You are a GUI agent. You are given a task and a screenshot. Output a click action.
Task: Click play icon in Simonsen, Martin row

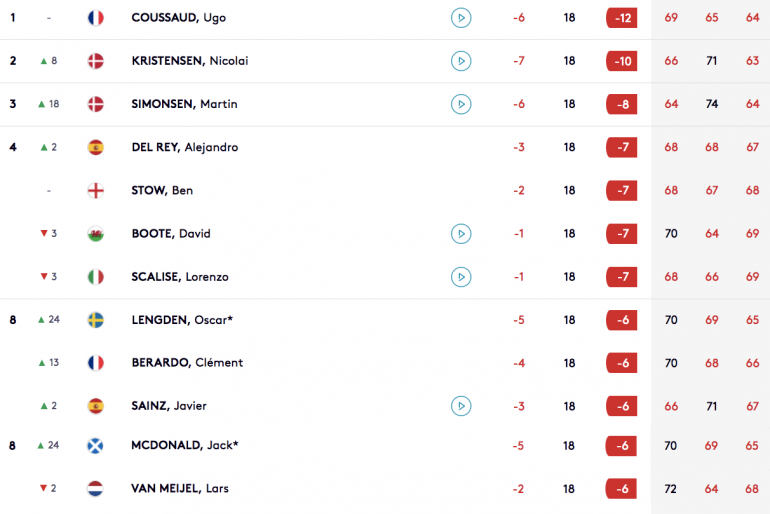(x=461, y=104)
